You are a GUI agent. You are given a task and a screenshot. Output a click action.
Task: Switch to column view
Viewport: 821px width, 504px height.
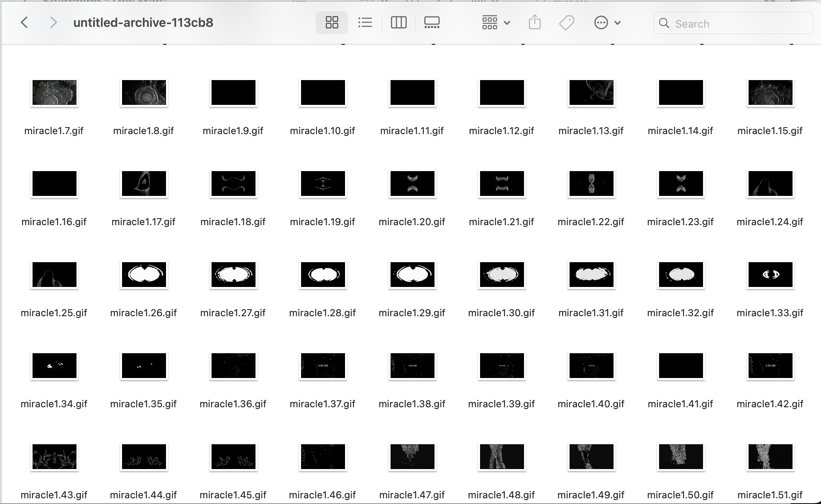tap(399, 22)
